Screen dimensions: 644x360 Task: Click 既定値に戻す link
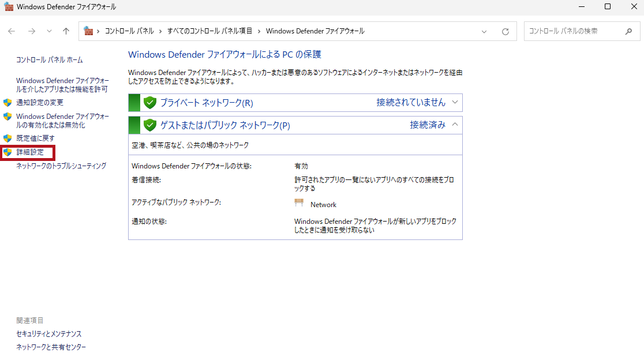35,138
